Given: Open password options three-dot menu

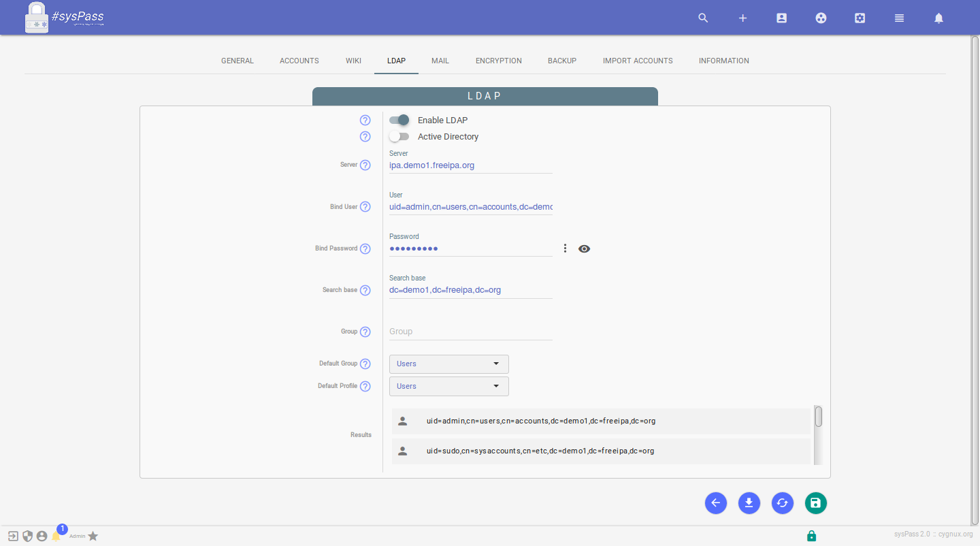Looking at the screenshot, I should (x=565, y=248).
